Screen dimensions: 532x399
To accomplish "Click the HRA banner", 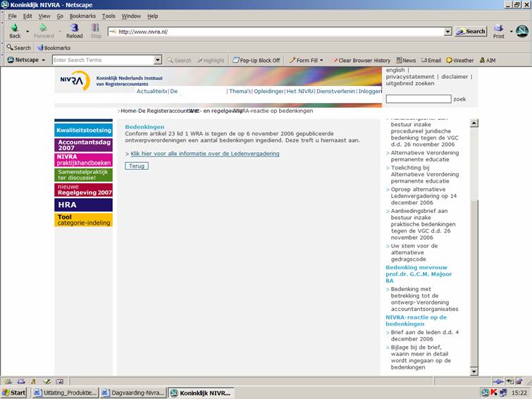I will 83,204.
